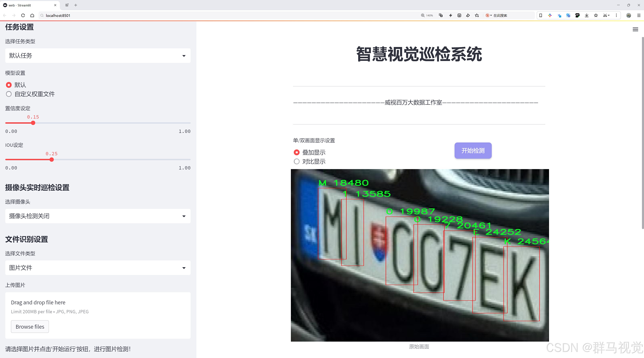Viewport: 644px width, 358px height.
Task: Select the 对比显示 radio option
Action: point(297,161)
